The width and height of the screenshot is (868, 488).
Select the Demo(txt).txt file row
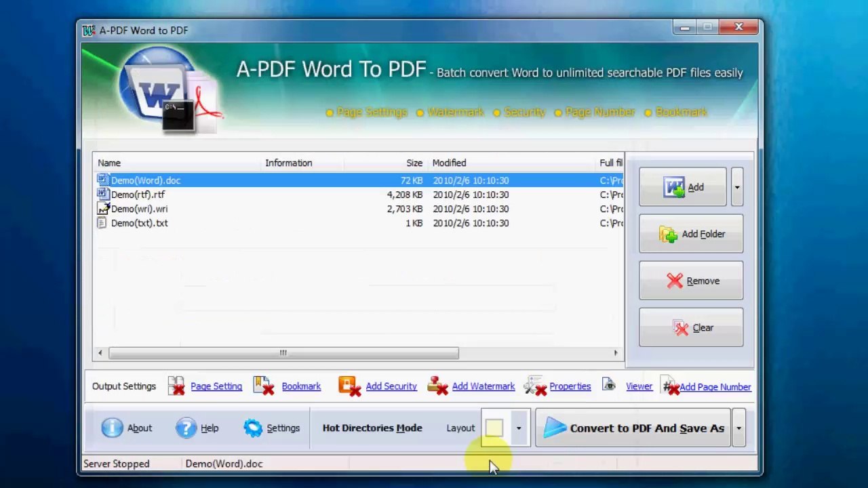(x=358, y=223)
